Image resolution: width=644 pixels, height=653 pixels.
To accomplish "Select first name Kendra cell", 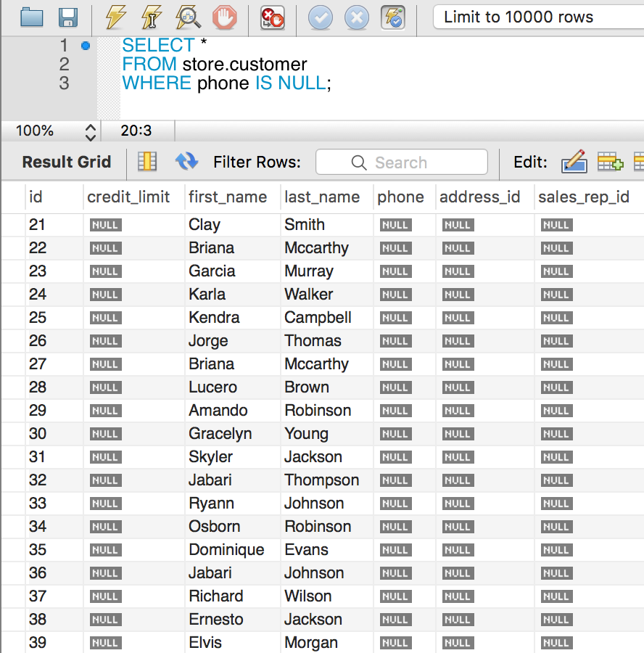I will point(233,318).
